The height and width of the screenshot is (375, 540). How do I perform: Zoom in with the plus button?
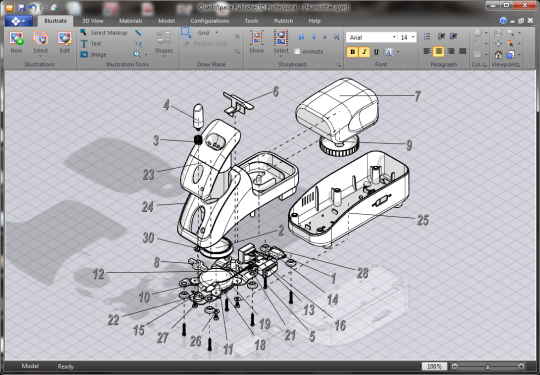click(x=521, y=366)
